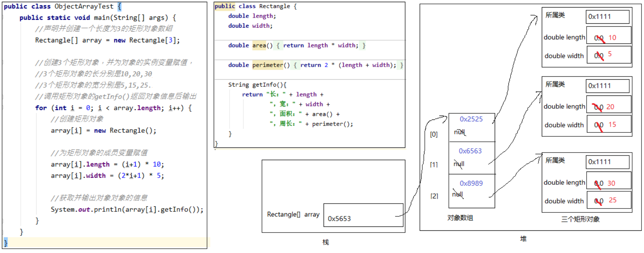Image resolution: width=644 pixels, height=253 pixels.
Task: Click the [0] index label
Action: tap(434, 134)
